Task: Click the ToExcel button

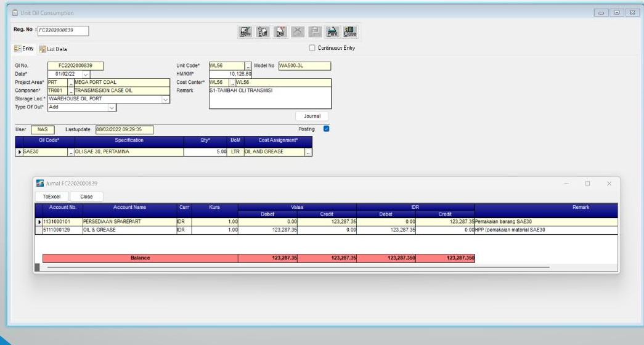Action: click(x=52, y=197)
